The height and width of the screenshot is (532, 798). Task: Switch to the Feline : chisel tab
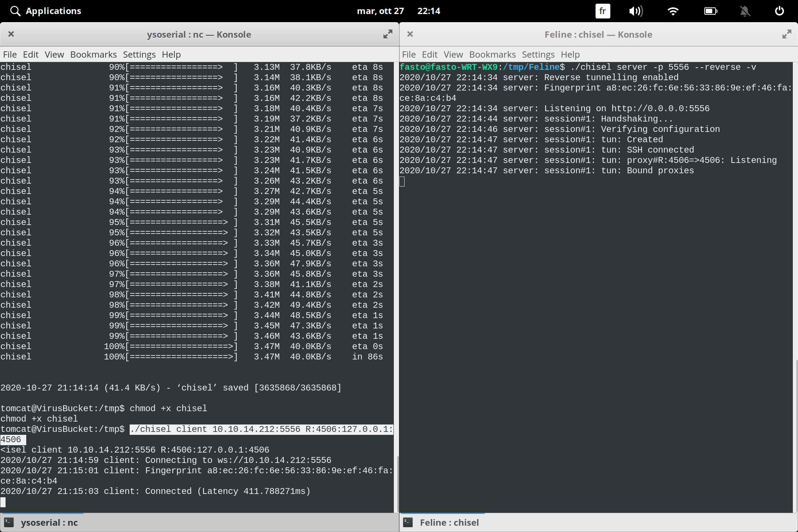coord(449,522)
